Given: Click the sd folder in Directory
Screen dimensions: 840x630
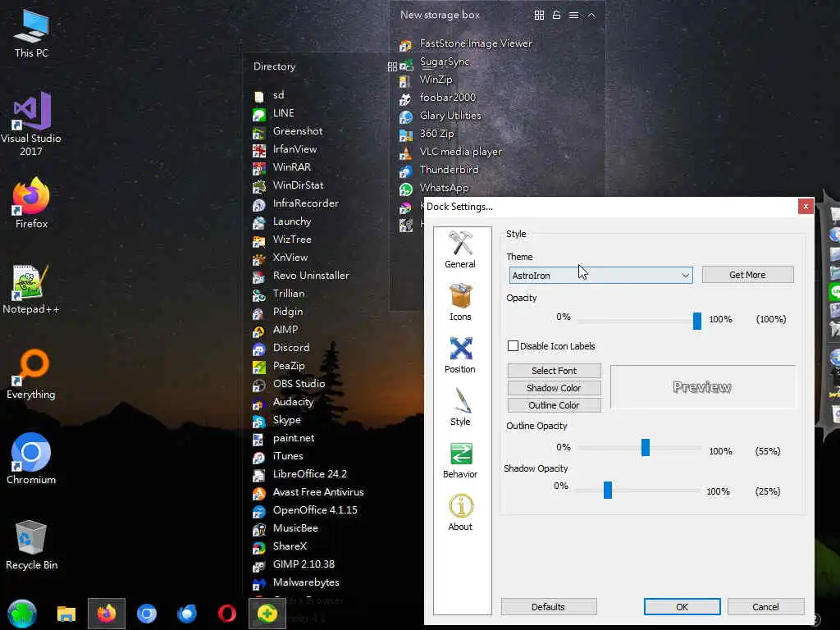Looking at the screenshot, I should click(269, 95).
